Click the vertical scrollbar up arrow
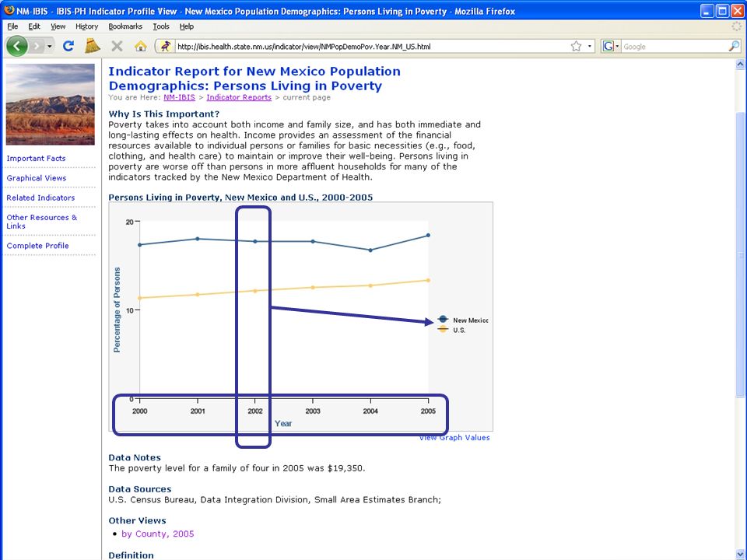747x560 pixels. click(x=740, y=64)
